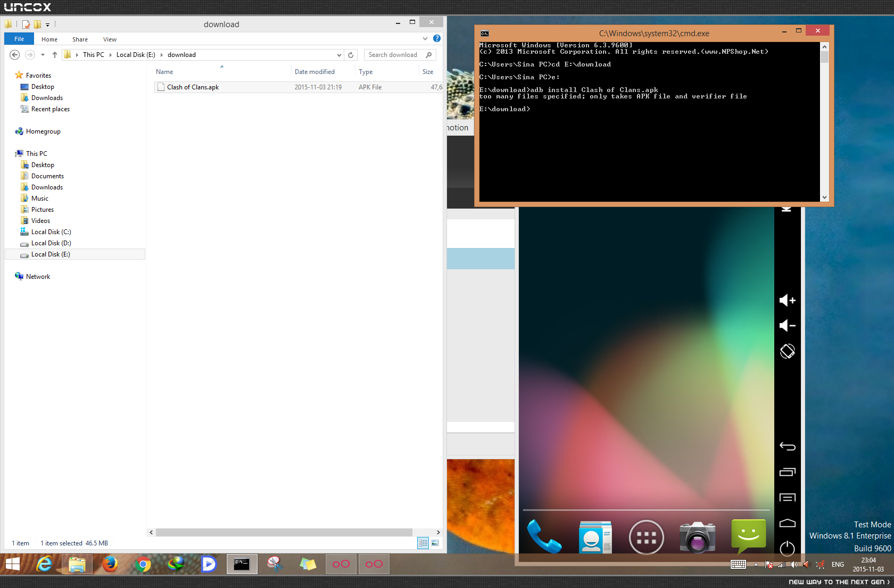Open the Music folder under This PC
Screen dimensions: 894x588
40,198
